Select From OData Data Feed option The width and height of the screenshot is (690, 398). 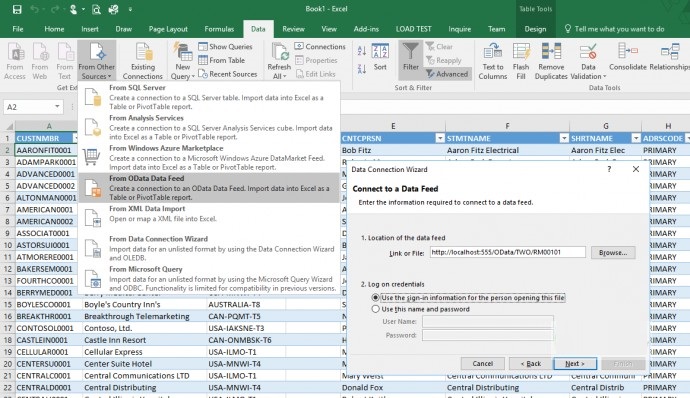tap(209, 188)
